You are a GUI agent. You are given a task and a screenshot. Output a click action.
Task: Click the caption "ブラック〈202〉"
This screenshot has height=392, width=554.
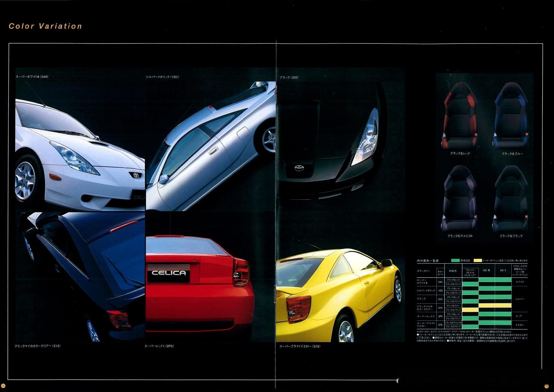pyautogui.click(x=289, y=78)
